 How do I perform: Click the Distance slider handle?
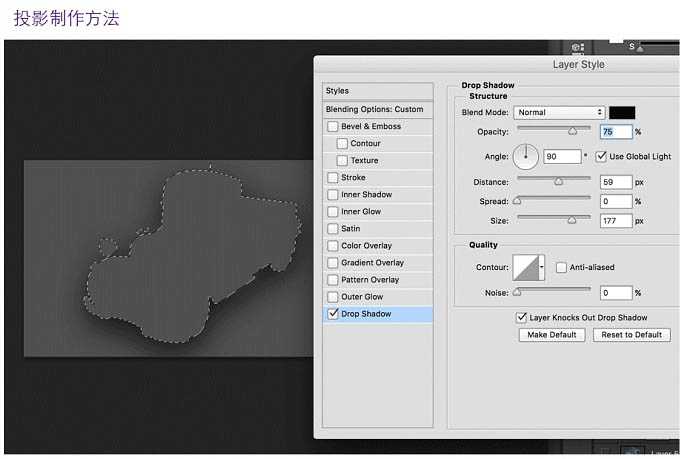coord(558,181)
